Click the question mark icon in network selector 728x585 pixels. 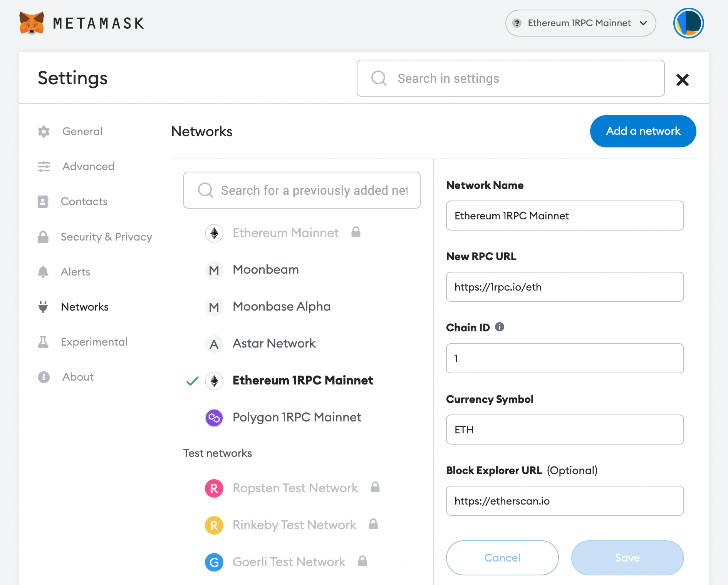pyautogui.click(x=517, y=23)
